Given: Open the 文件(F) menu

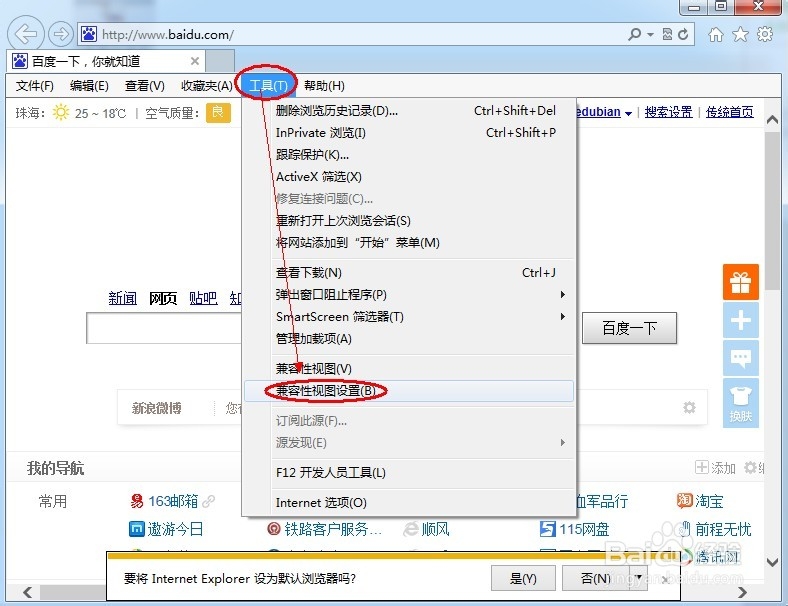Looking at the screenshot, I should pos(34,86).
